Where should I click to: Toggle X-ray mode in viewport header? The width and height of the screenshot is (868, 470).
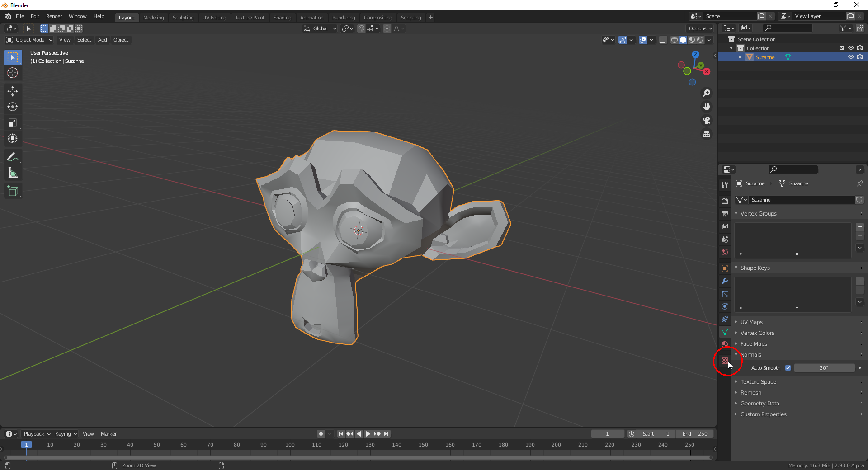tap(663, 40)
